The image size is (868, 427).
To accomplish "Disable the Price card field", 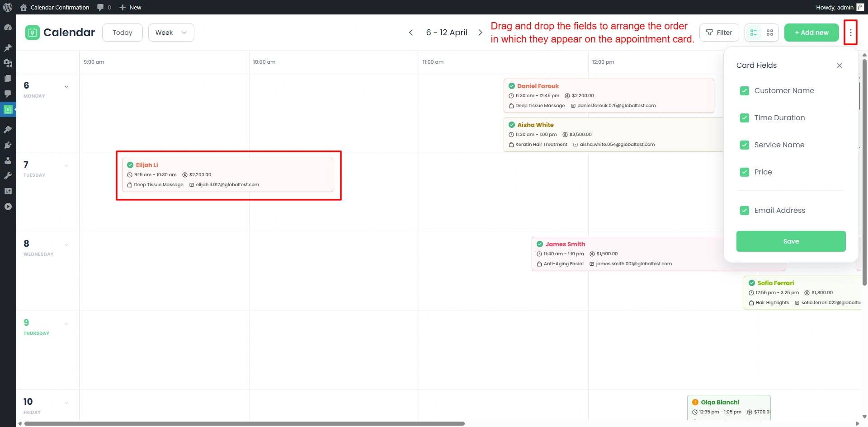I will (745, 172).
